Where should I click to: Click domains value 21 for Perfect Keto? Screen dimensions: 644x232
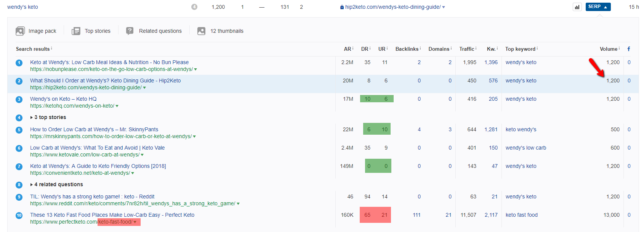tap(449, 215)
